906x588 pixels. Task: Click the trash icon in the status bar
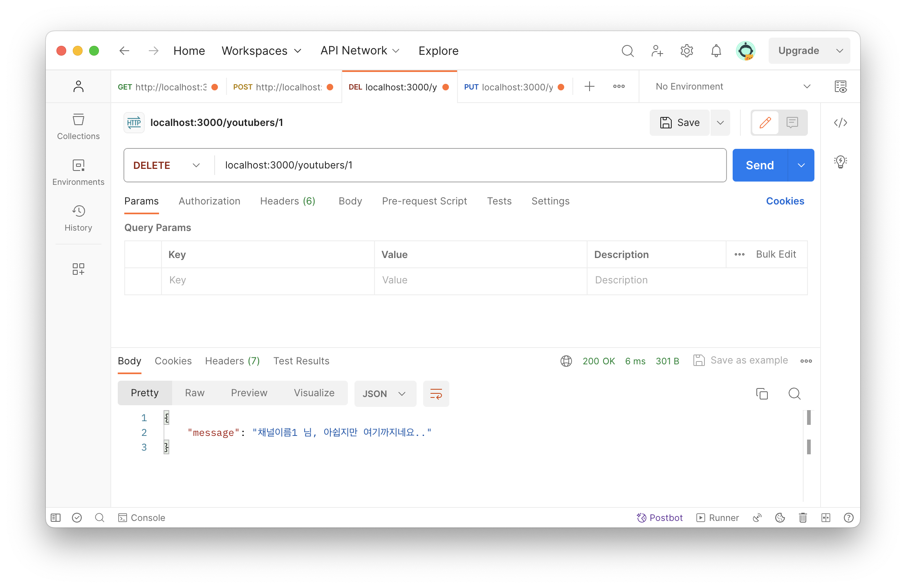[x=803, y=518]
